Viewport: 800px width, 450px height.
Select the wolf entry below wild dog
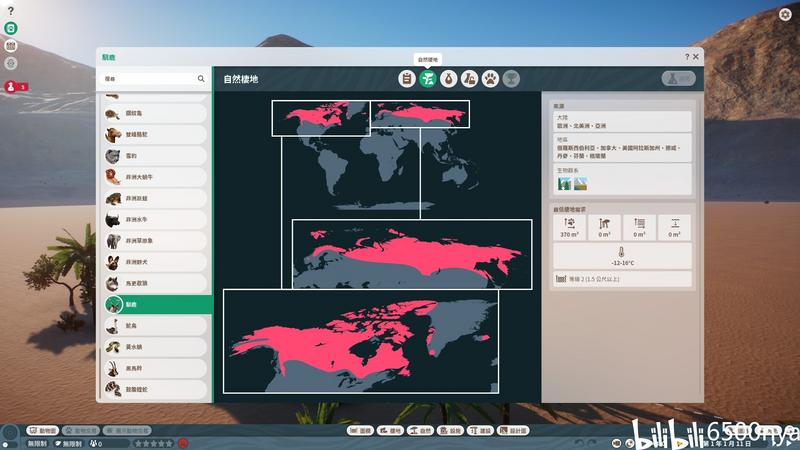155,283
